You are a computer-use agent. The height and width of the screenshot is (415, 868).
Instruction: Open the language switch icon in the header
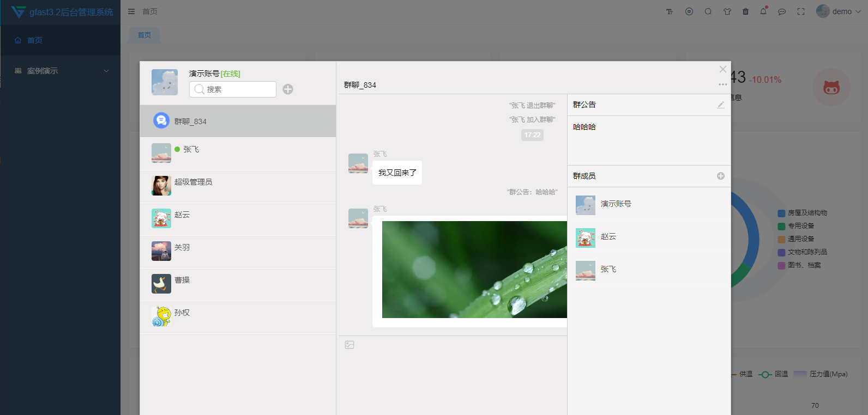(x=689, y=11)
